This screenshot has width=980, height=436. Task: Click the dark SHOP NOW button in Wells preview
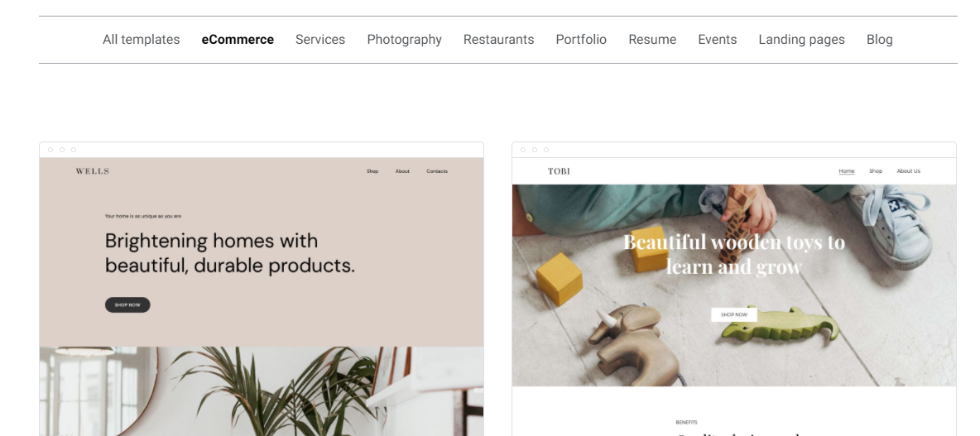click(127, 304)
